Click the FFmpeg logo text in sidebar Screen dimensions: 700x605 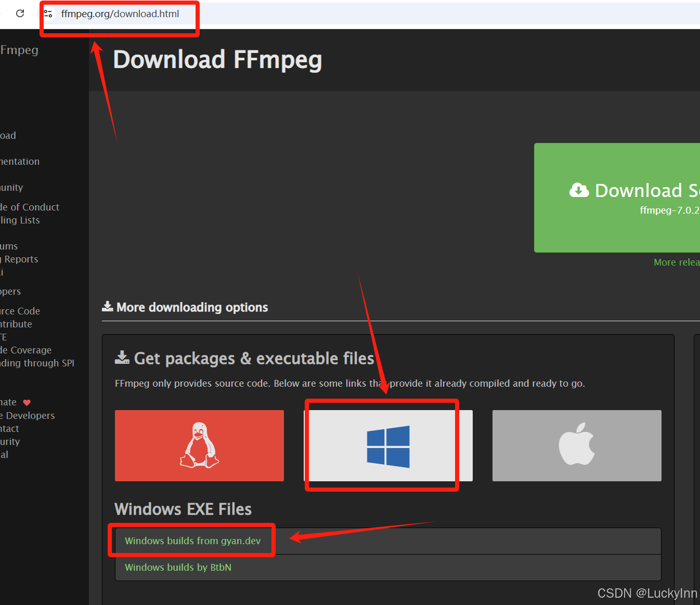[19, 50]
